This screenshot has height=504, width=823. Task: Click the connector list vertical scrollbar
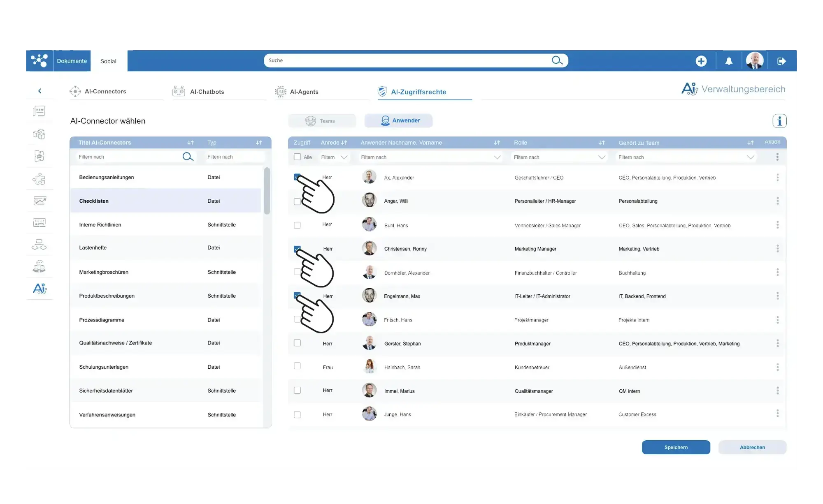(x=267, y=191)
